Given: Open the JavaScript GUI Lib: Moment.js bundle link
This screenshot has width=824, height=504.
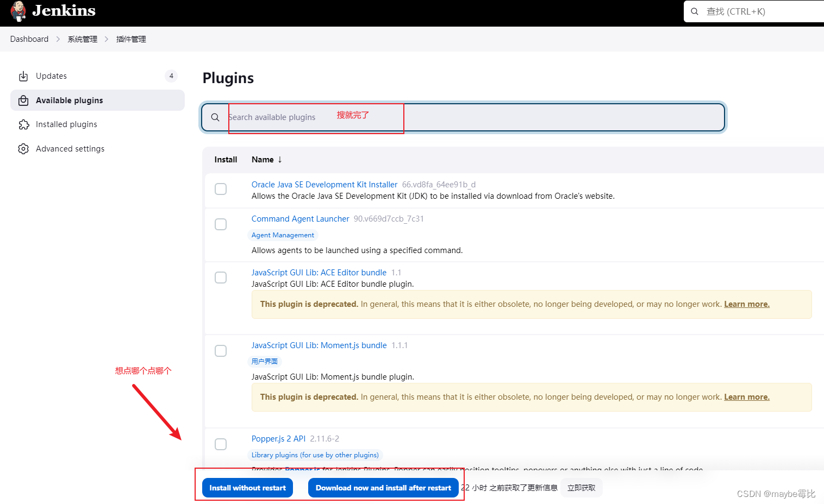Looking at the screenshot, I should (319, 345).
